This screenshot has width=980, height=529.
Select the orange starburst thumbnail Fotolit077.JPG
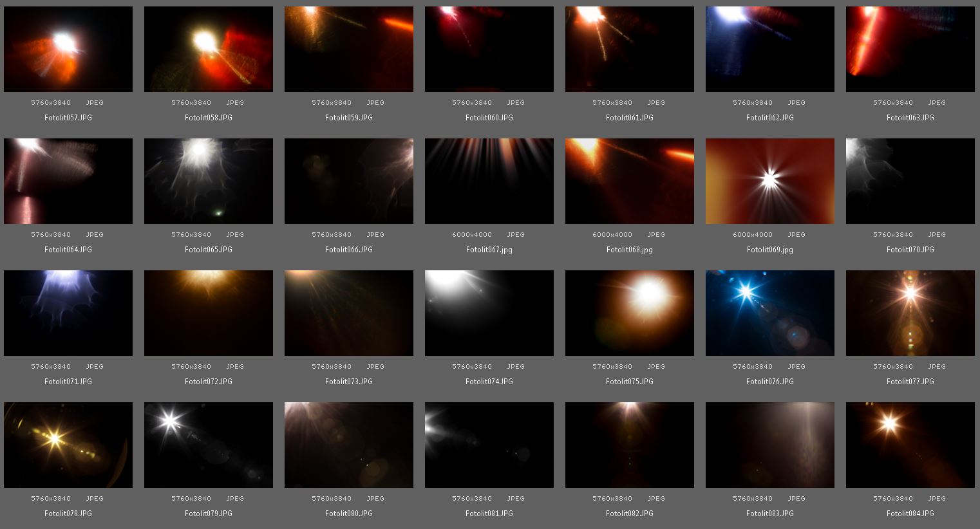(910, 313)
